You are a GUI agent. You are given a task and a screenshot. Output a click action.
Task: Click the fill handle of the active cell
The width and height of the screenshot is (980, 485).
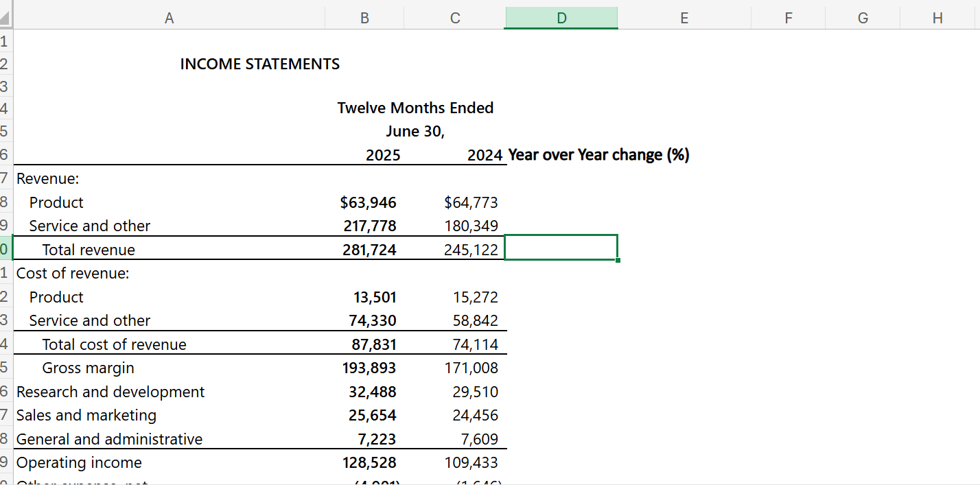pyautogui.click(x=617, y=261)
